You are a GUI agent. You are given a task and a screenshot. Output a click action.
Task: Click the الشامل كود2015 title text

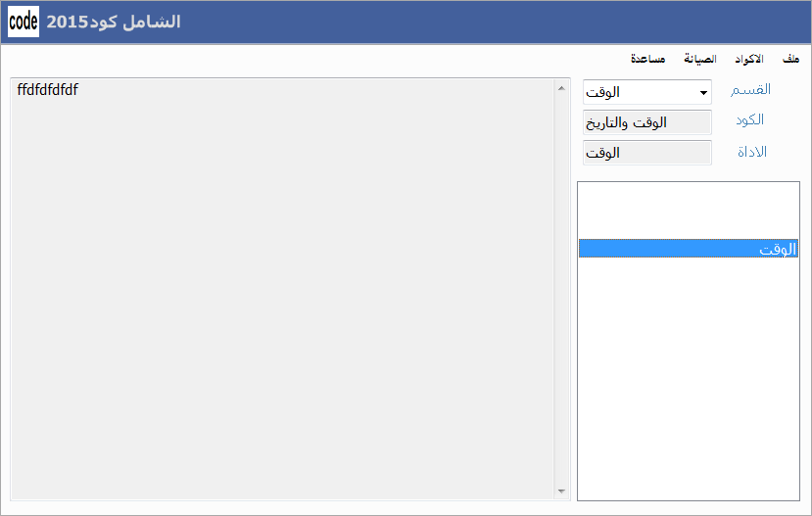tap(114, 22)
